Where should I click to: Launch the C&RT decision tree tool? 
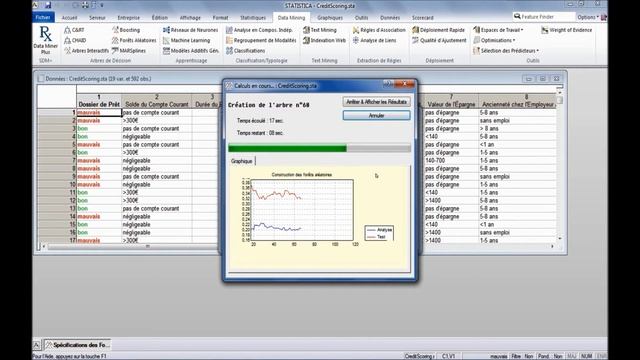[74, 30]
